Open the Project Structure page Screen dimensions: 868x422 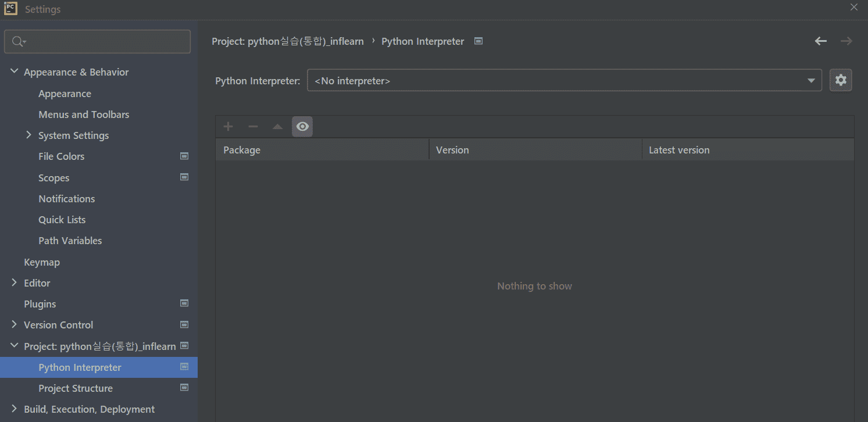(76, 388)
